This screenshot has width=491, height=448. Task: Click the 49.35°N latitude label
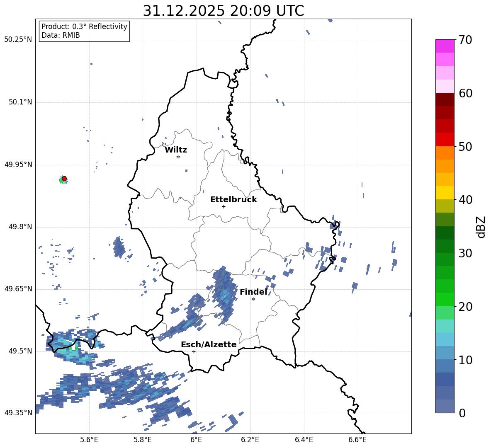point(18,413)
